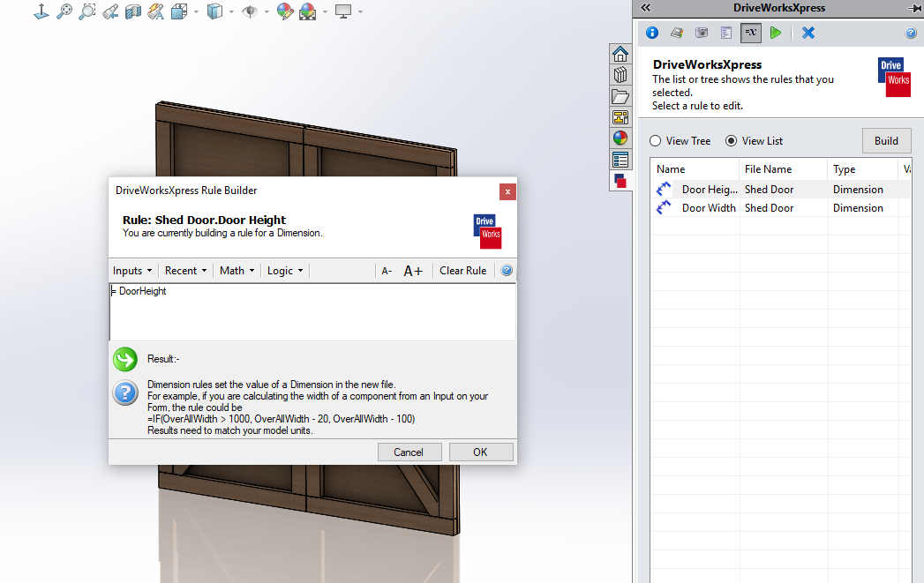The height and width of the screenshot is (583, 924).
Task: Click the blue X delete icon
Action: pyautogui.click(x=808, y=33)
